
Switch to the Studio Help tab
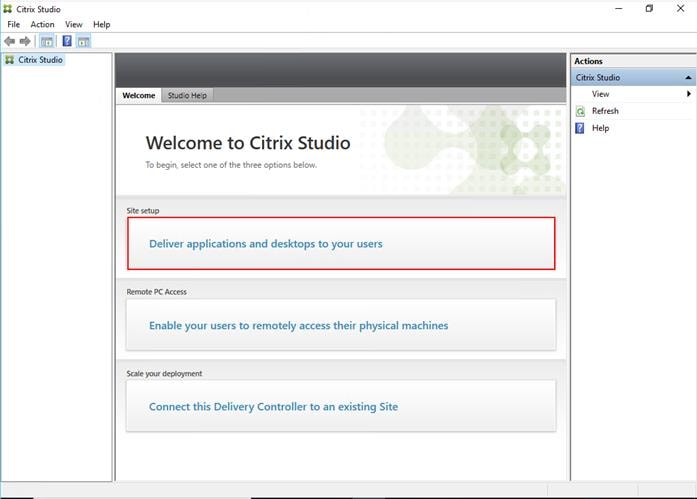(x=187, y=95)
